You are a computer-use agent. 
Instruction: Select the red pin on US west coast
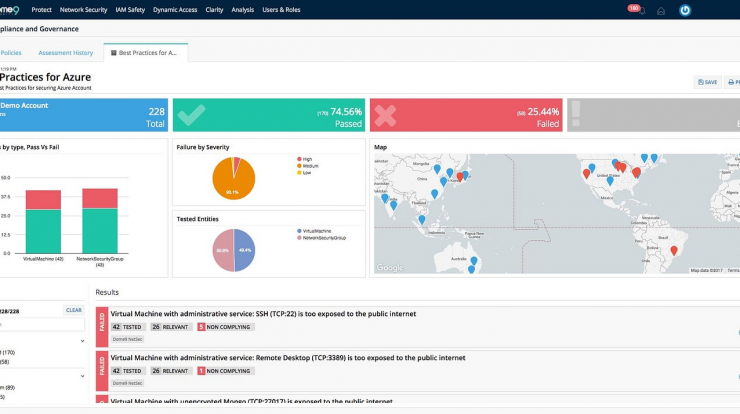(x=586, y=174)
